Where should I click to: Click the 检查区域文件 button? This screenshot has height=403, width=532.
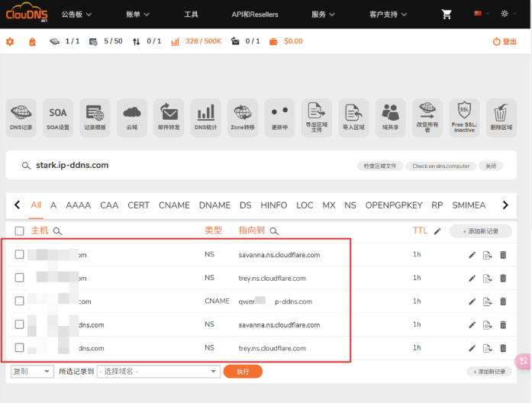click(x=380, y=166)
